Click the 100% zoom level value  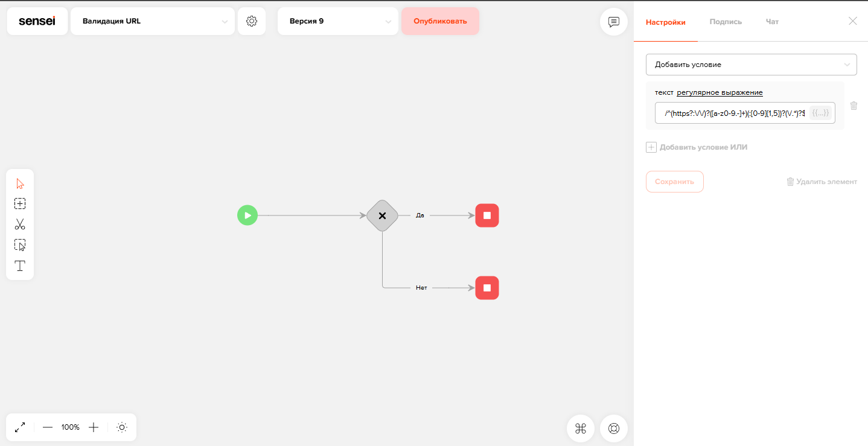coord(71,427)
